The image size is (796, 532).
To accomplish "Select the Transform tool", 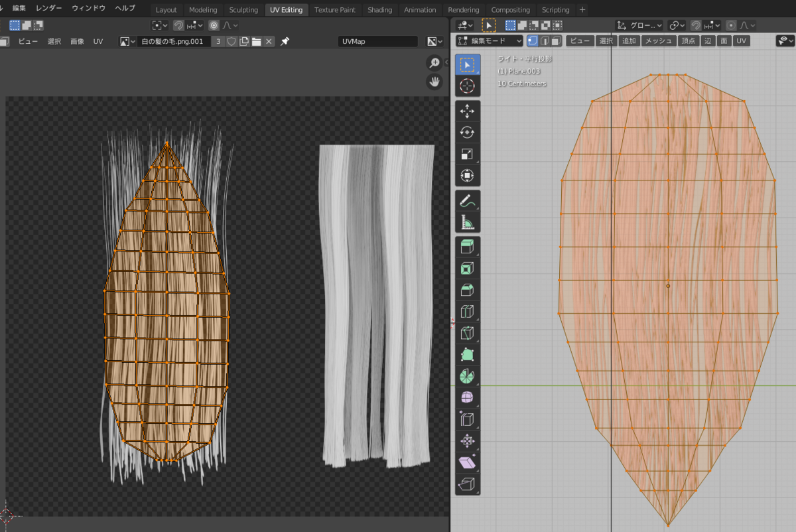I will click(468, 176).
